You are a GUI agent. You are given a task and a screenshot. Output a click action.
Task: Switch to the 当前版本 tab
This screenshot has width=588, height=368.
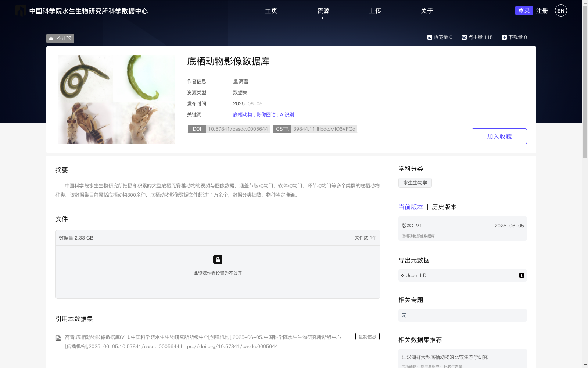pyautogui.click(x=411, y=207)
